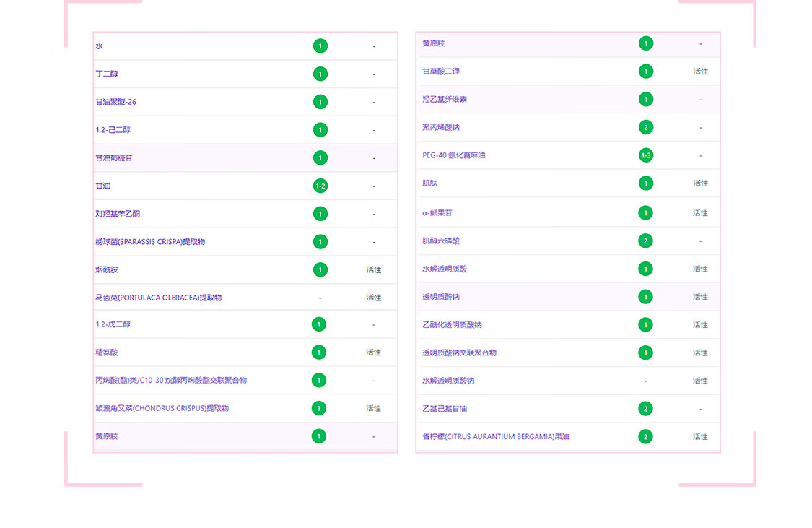This screenshot has height=528, width=812.
Task: Open the 肌肽 ingredient link
Action: click(430, 183)
